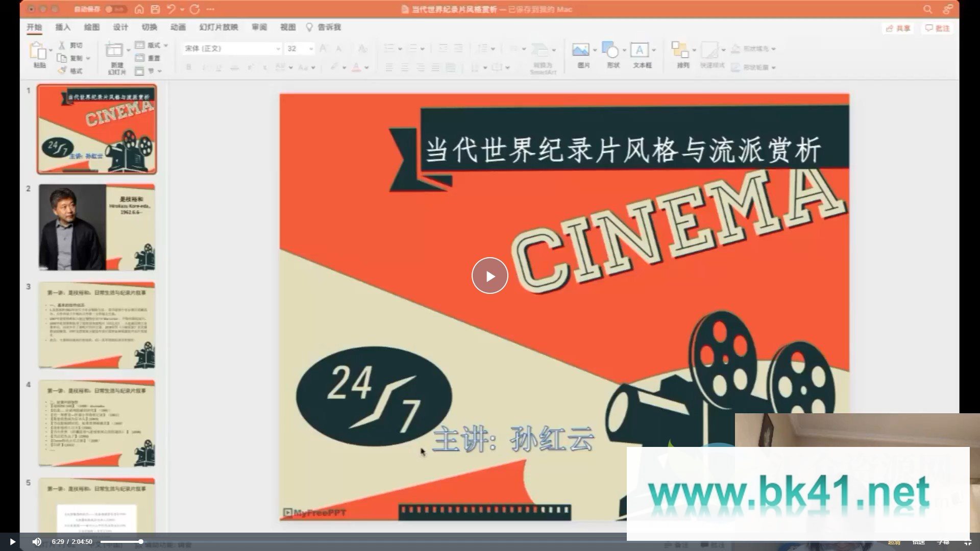This screenshot has height=551, width=980.
Task: Click the 新建幻灯片 new slide icon
Action: tap(114, 51)
